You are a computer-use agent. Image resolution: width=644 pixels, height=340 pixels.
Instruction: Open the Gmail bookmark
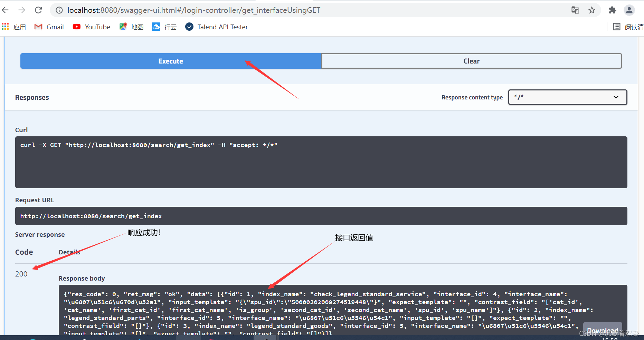pos(49,27)
